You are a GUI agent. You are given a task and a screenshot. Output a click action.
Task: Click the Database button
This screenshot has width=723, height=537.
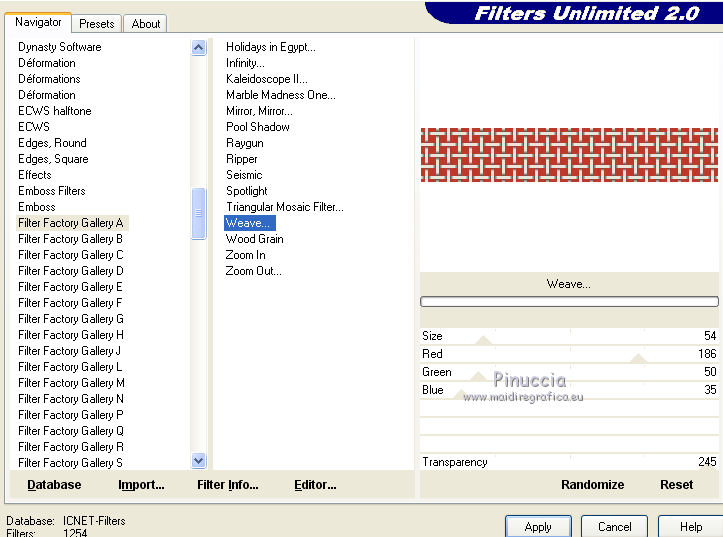tap(54, 485)
